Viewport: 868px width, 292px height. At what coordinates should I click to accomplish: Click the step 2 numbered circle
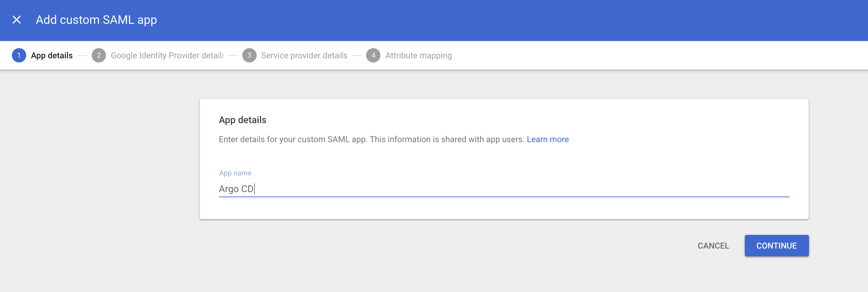point(99,56)
